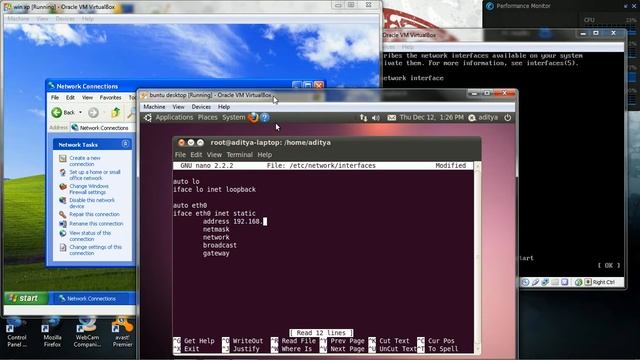Select the Performance Monitor window title

coord(524,6)
